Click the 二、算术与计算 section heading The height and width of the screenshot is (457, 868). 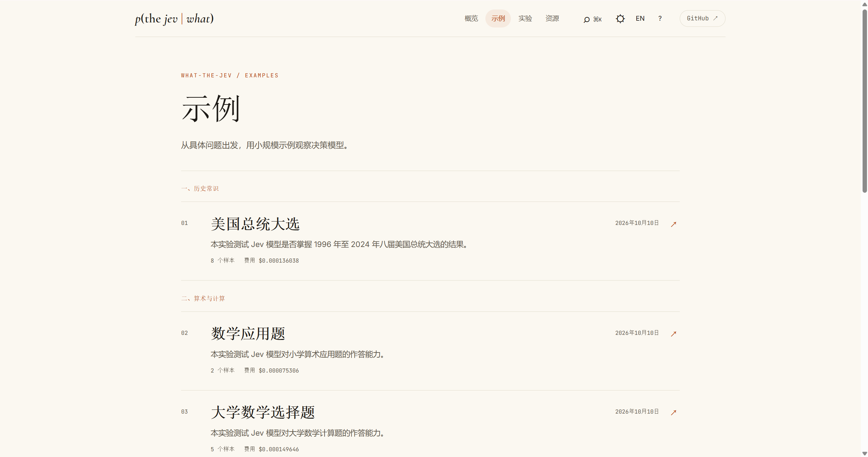pos(203,299)
